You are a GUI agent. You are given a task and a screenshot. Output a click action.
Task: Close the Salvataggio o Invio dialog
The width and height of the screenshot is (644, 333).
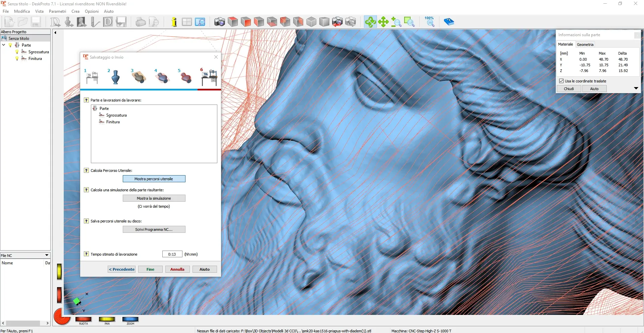point(216,57)
